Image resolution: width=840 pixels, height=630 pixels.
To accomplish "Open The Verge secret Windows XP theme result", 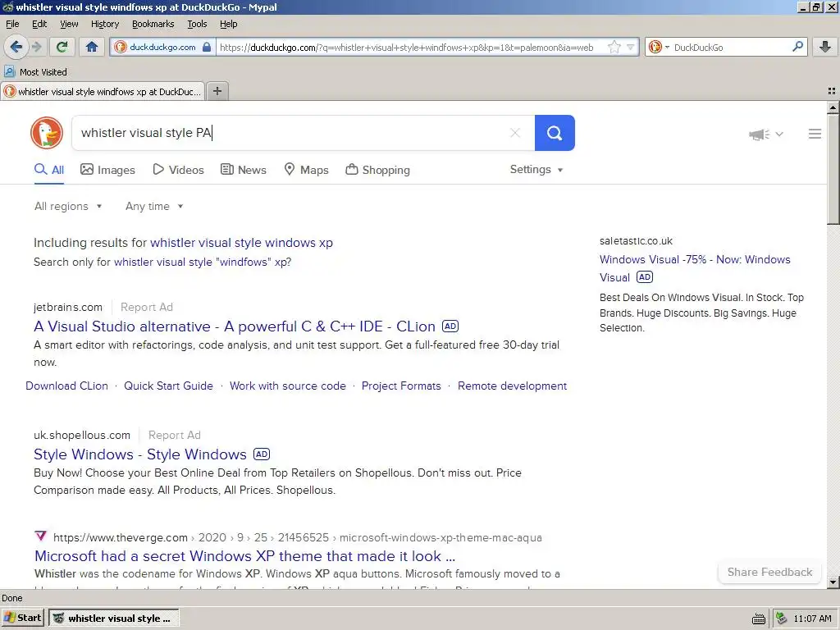I will [244, 556].
